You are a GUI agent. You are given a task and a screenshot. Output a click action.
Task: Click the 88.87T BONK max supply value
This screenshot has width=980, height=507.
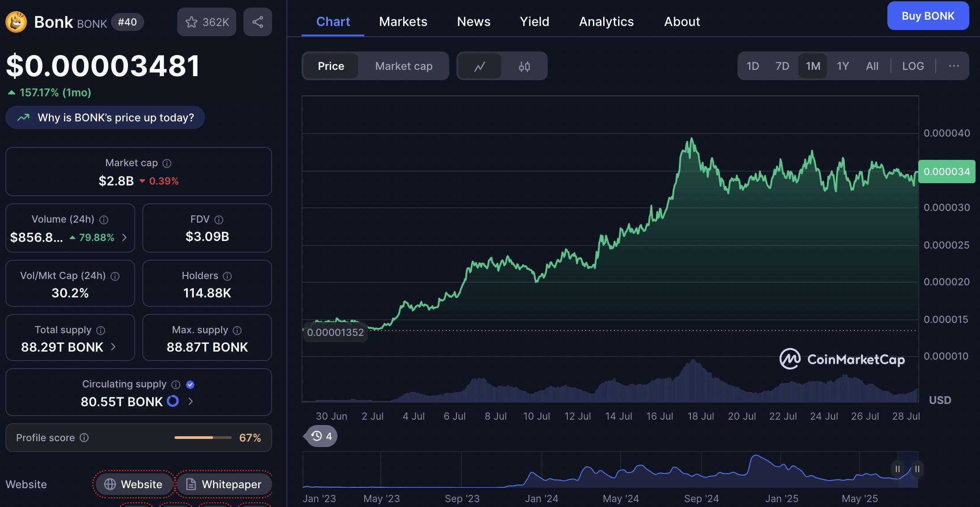click(207, 347)
